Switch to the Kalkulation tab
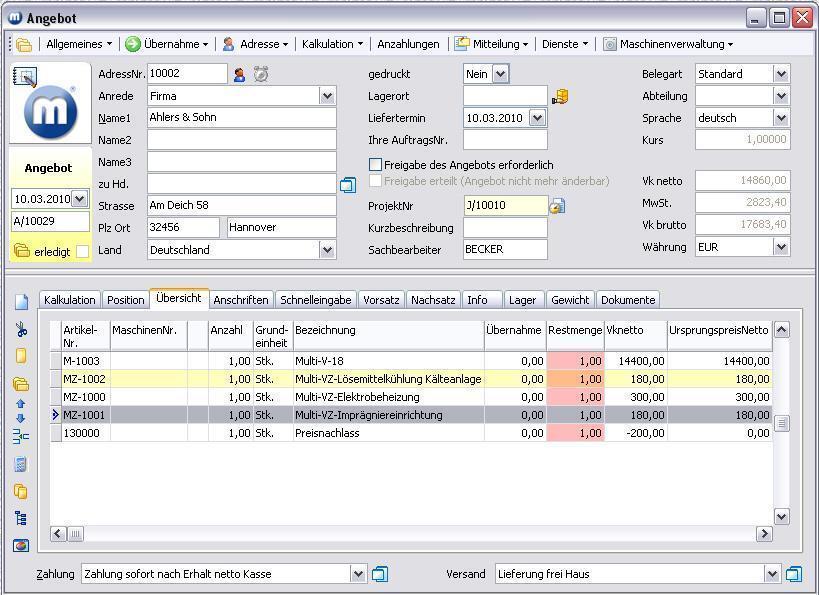This screenshot has height=595, width=819. 70,300
